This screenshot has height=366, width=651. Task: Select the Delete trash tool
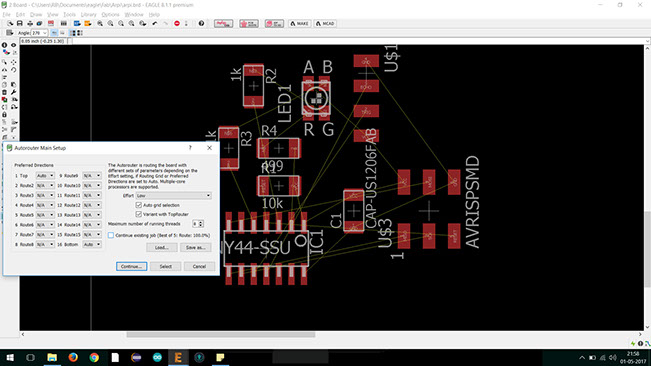5,92
